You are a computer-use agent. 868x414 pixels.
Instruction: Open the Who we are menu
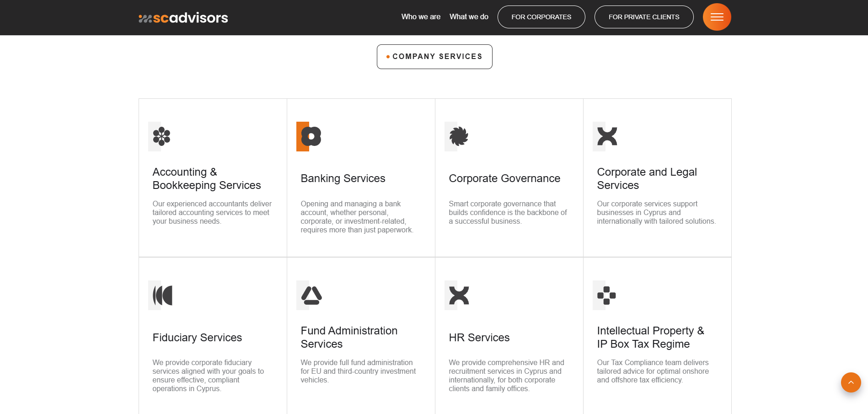point(421,17)
